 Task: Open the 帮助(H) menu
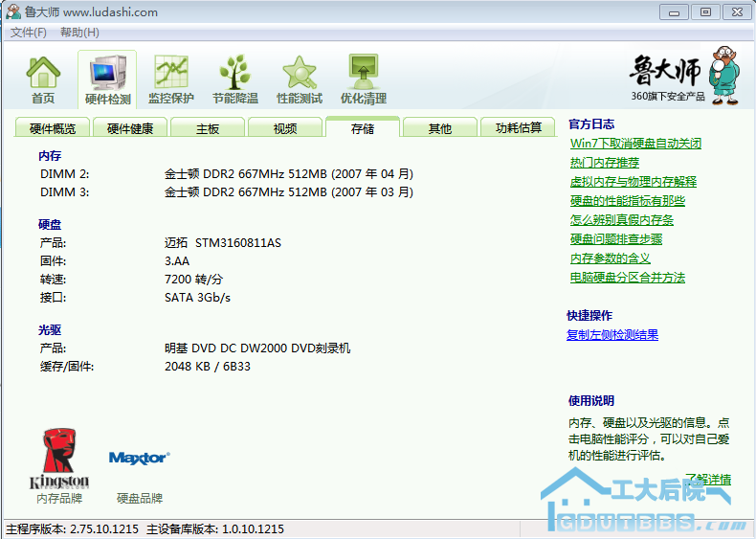click(79, 33)
